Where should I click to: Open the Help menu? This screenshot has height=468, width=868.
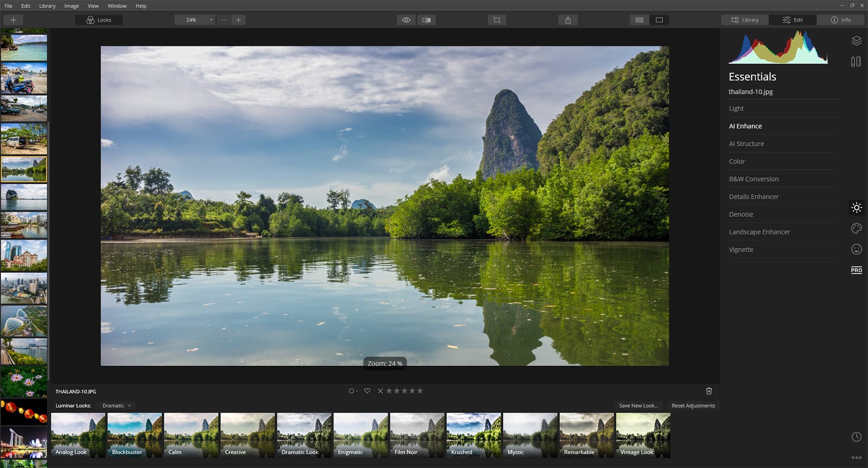point(141,6)
